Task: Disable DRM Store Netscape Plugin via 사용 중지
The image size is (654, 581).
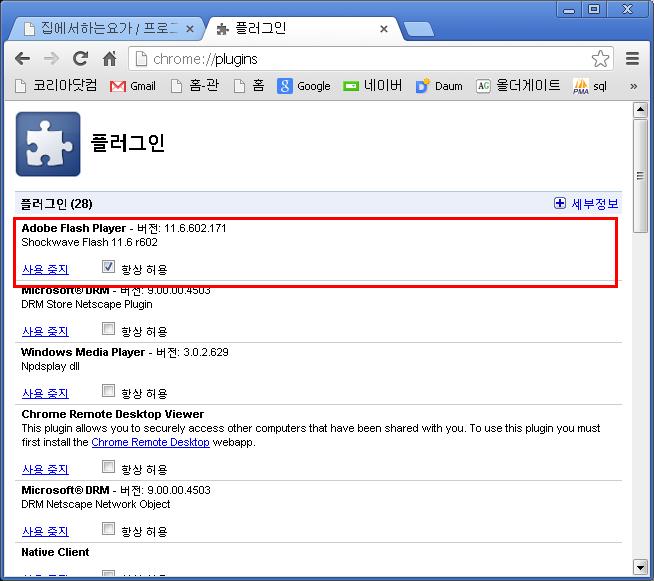Action: [x=45, y=332]
